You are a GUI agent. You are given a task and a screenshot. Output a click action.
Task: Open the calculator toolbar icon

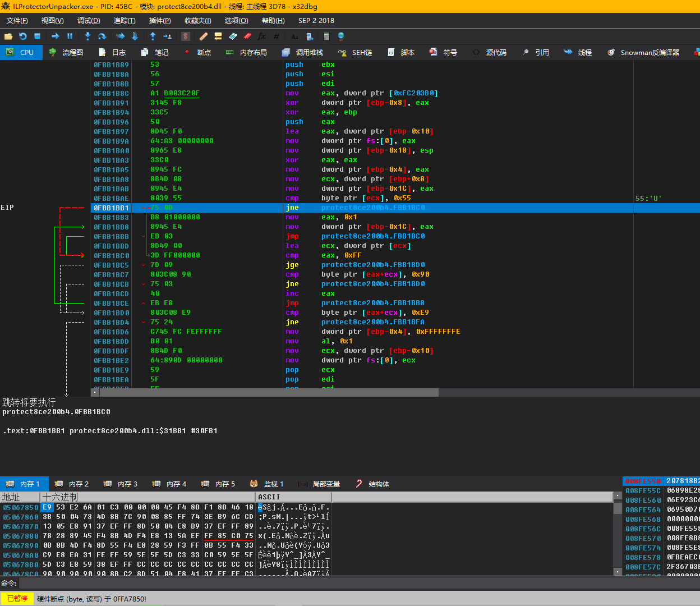(x=326, y=36)
